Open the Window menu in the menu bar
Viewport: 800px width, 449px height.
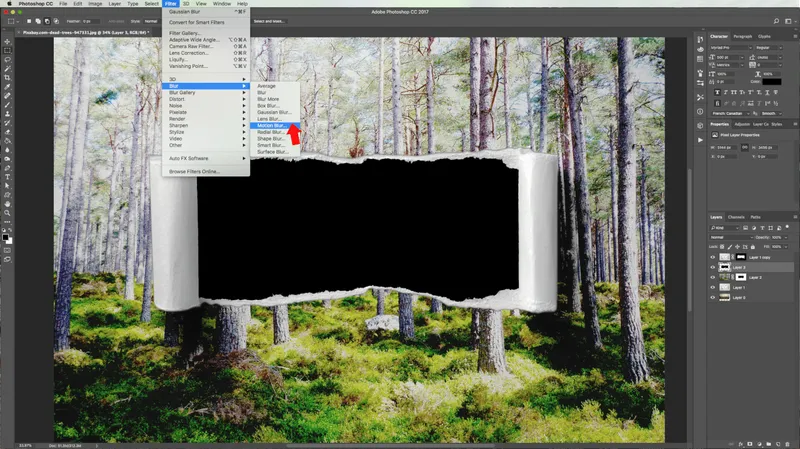(x=222, y=4)
